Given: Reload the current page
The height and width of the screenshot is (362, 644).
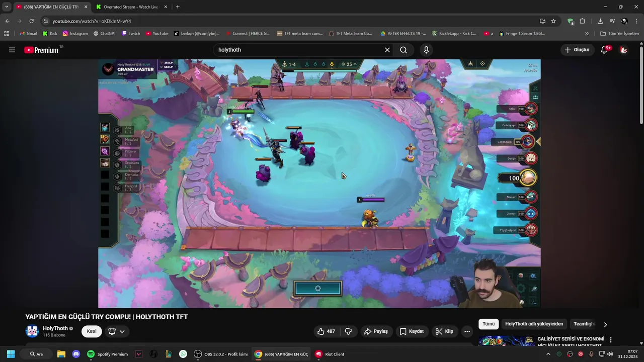Looking at the screenshot, I should pyautogui.click(x=31, y=21).
